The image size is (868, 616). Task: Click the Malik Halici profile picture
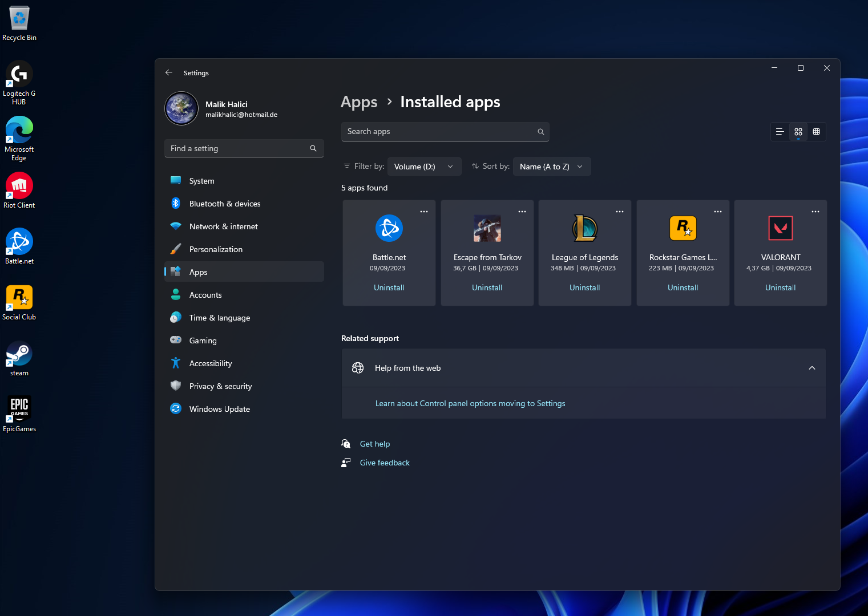(x=181, y=108)
